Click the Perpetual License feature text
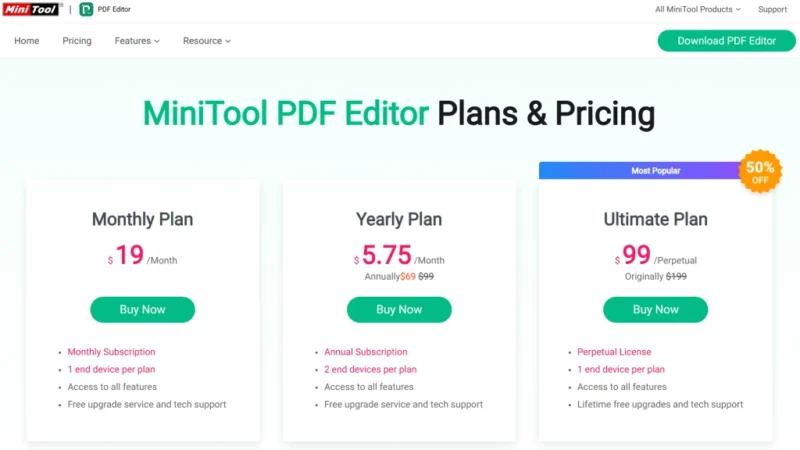 click(x=614, y=352)
